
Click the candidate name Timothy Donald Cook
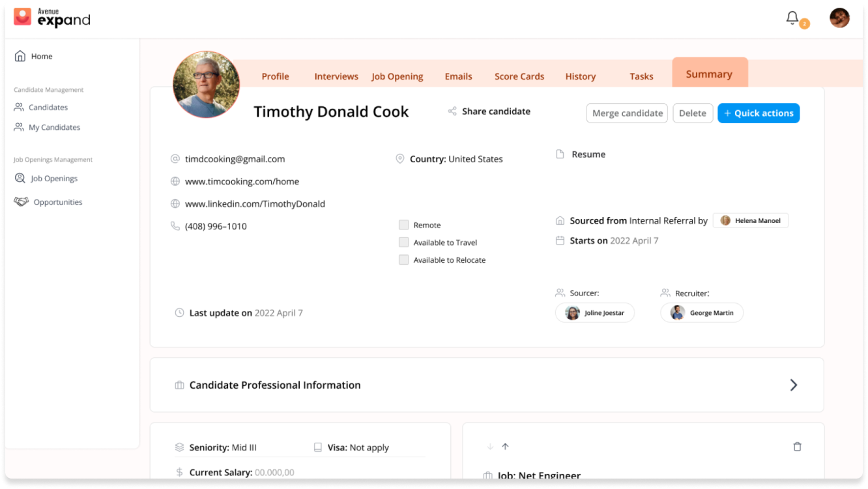[x=331, y=111]
